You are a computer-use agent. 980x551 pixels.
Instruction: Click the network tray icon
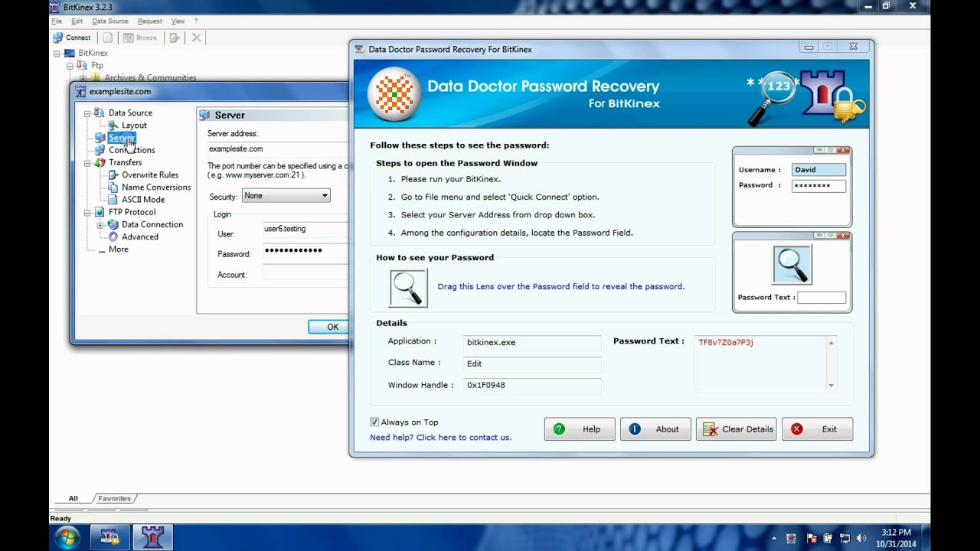[x=845, y=538]
